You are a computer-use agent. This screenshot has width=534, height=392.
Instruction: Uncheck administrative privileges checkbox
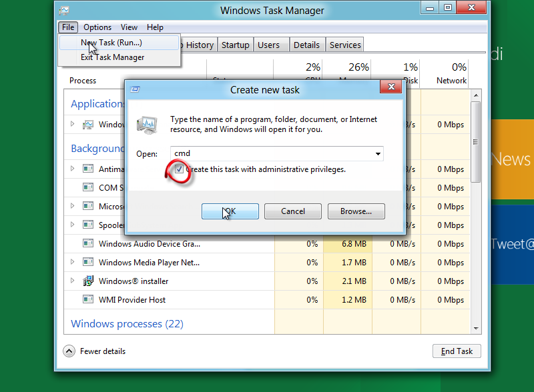179,169
